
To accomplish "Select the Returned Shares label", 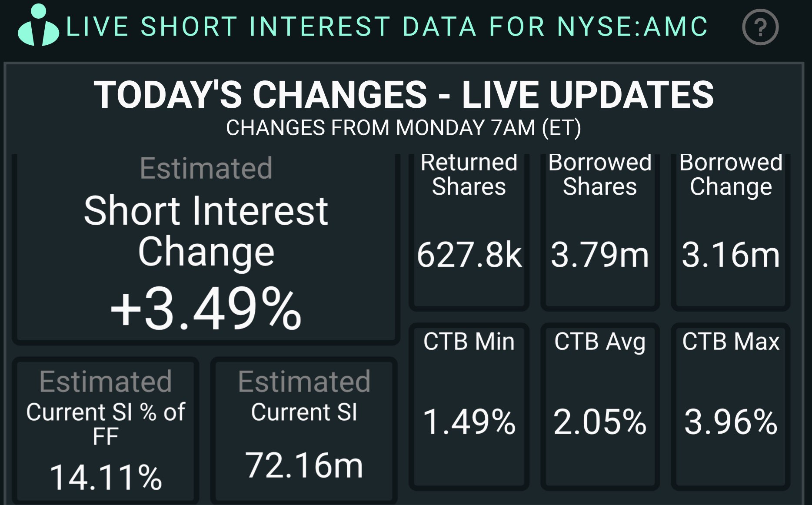I will click(x=469, y=175).
